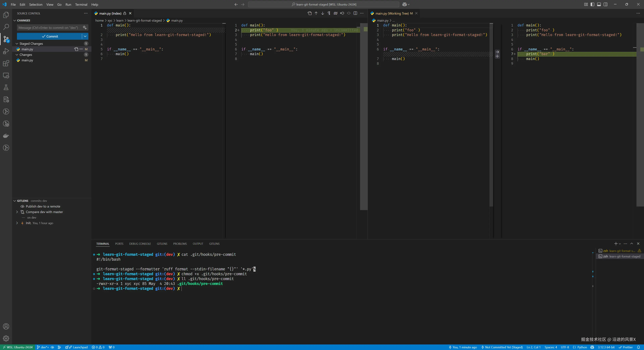Open the Explorer view in activity bar
Screen dimensions: 644x350
(x=6, y=15)
